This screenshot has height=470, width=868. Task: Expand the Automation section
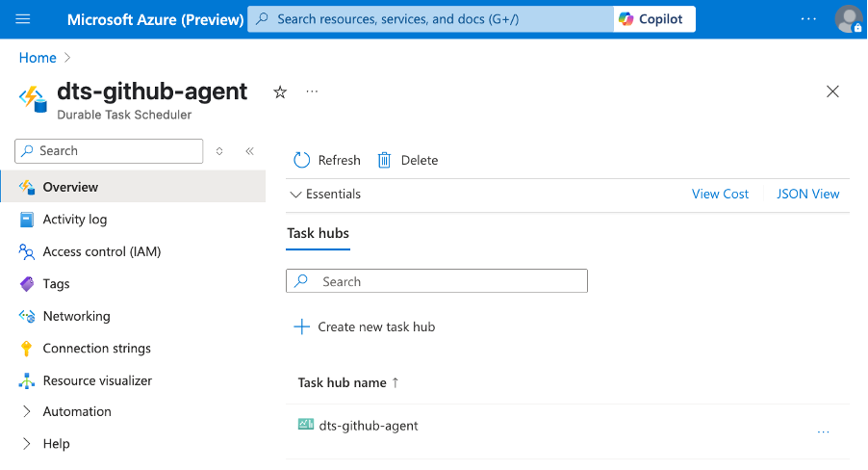[133, 411]
